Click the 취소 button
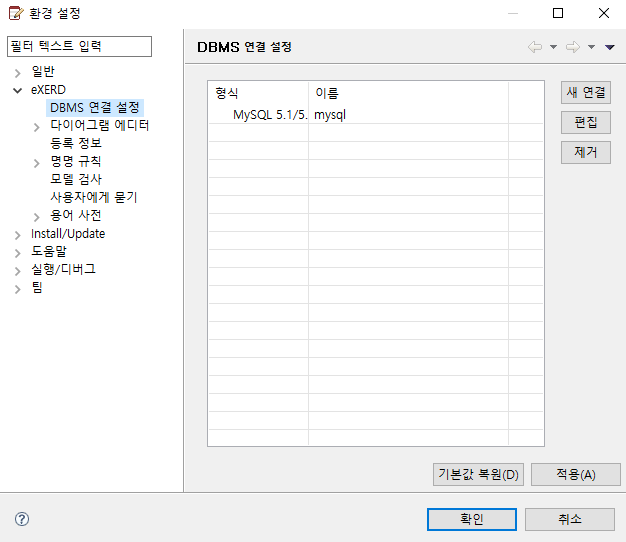 click(570, 519)
